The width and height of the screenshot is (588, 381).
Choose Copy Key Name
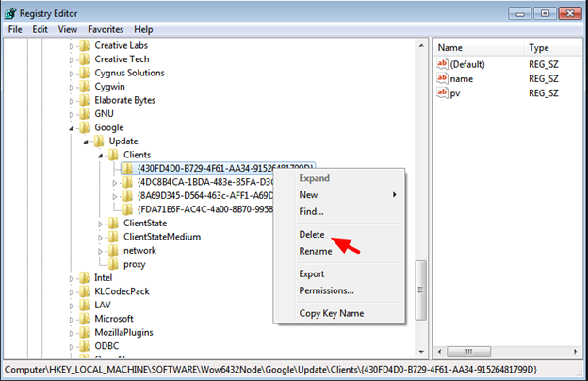(x=332, y=313)
